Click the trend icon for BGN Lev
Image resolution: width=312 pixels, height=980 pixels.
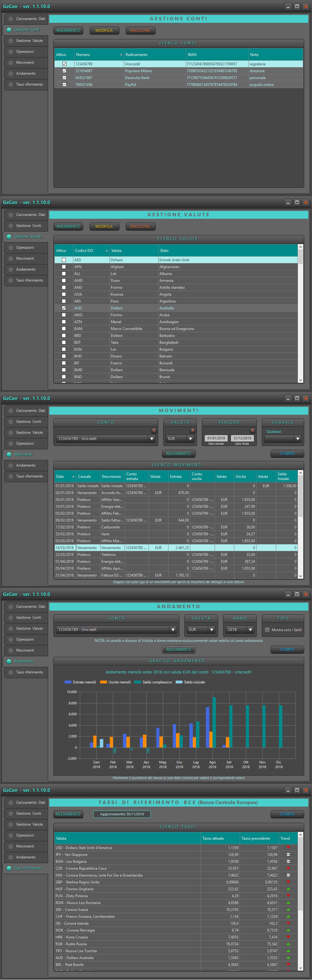(x=288, y=861)
